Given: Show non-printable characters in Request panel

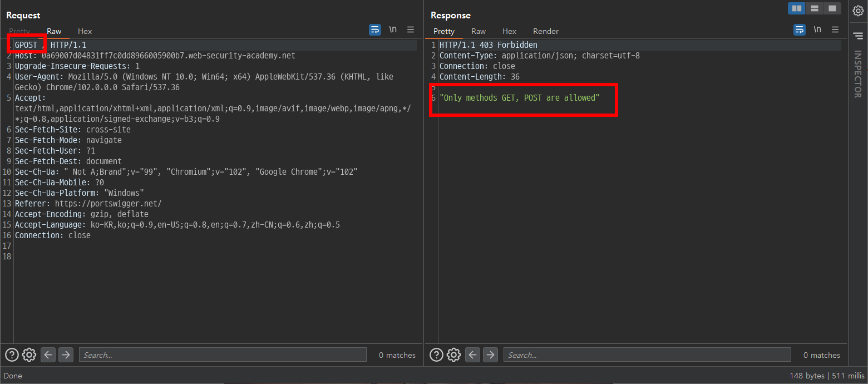Looking at the screenshot, I should (x=393, y=29).
